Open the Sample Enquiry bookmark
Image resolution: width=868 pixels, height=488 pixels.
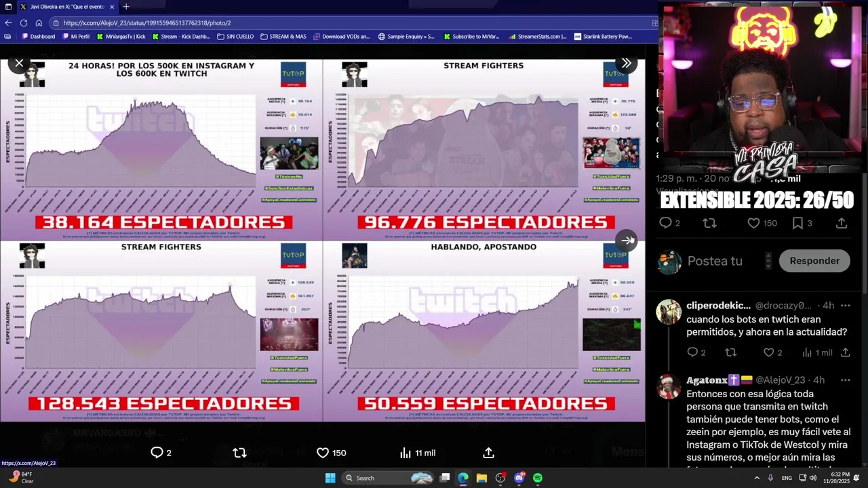[406, 37]
